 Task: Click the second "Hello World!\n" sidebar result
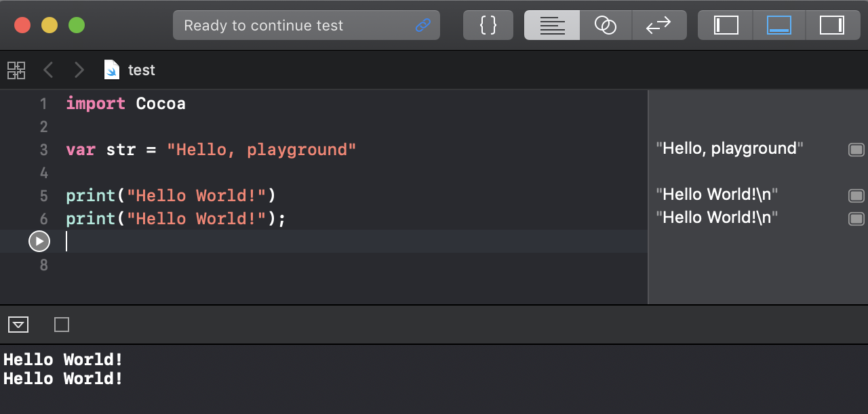[717, 218]
